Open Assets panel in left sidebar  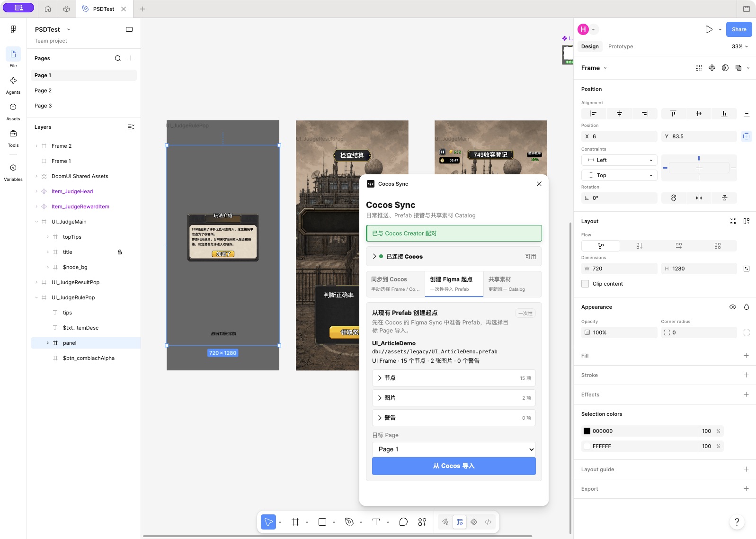coord(13,111)
